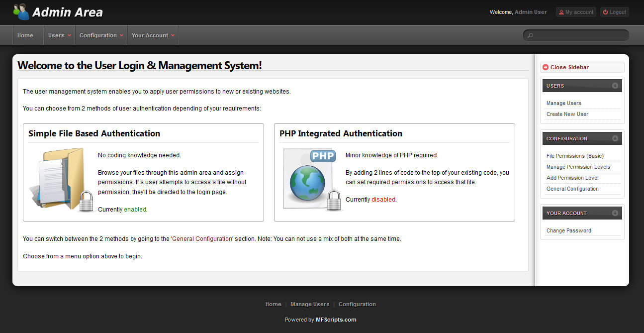The image size is (644, 333).
Task: Click the Welcome page main heading
Action: [139, 65]
